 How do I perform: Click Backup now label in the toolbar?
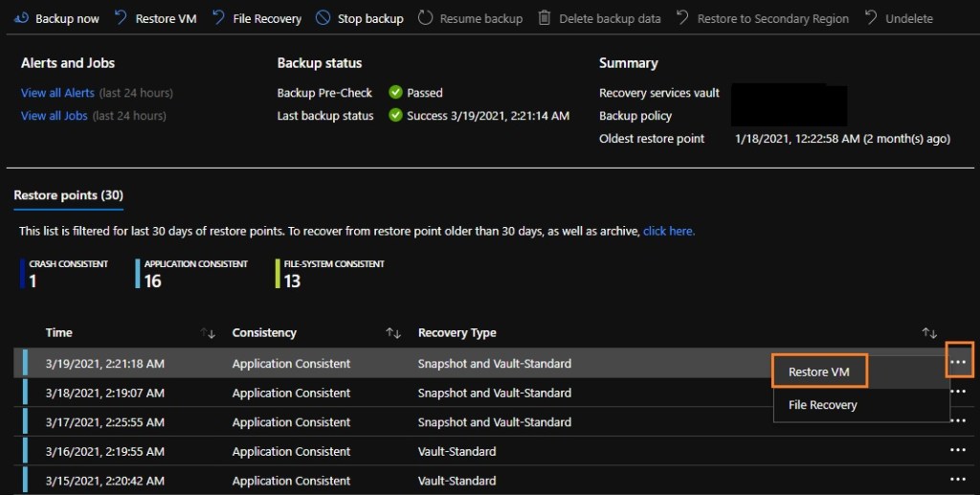[x=67, y=19]
